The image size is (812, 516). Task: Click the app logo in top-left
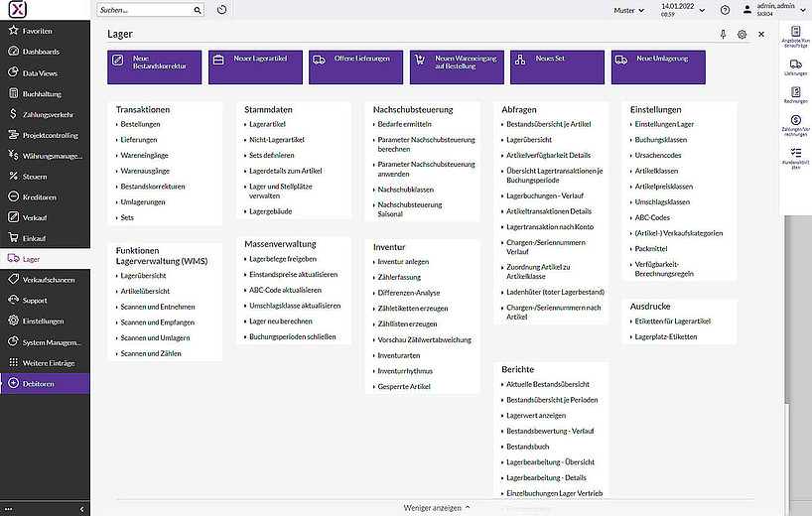point(18,9)
